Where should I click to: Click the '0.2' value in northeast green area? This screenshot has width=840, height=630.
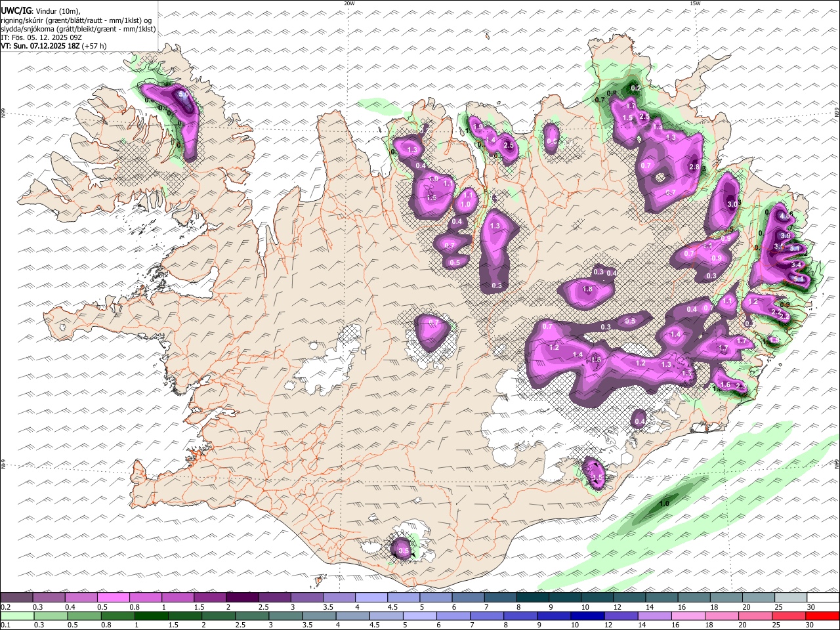click(635, 88)
